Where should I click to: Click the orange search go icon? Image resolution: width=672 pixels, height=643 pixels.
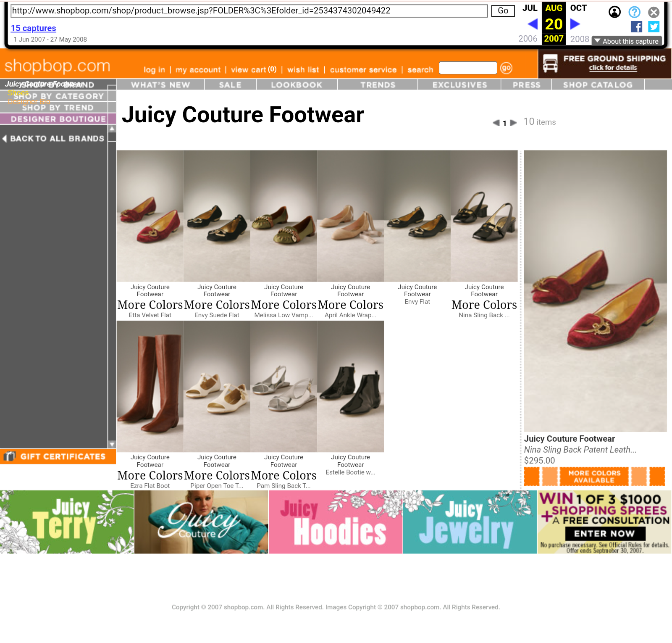[506, 68]
